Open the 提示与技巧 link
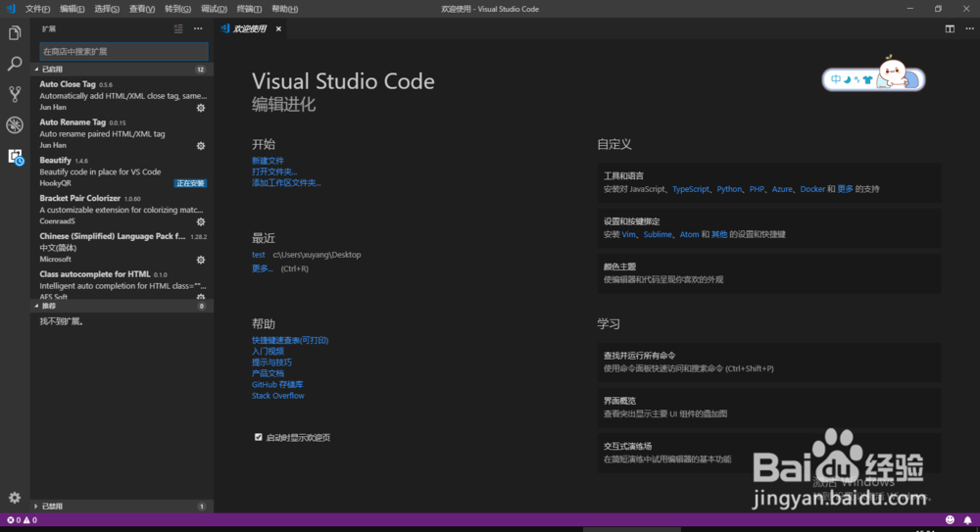This screenshot has height=532, width=980. click(x=271, y=363)
